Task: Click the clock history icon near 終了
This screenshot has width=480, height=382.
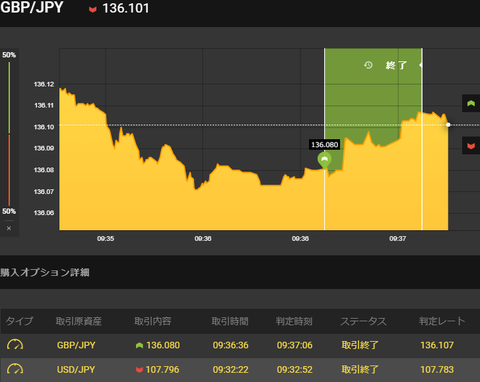Action: pos(368,65)
